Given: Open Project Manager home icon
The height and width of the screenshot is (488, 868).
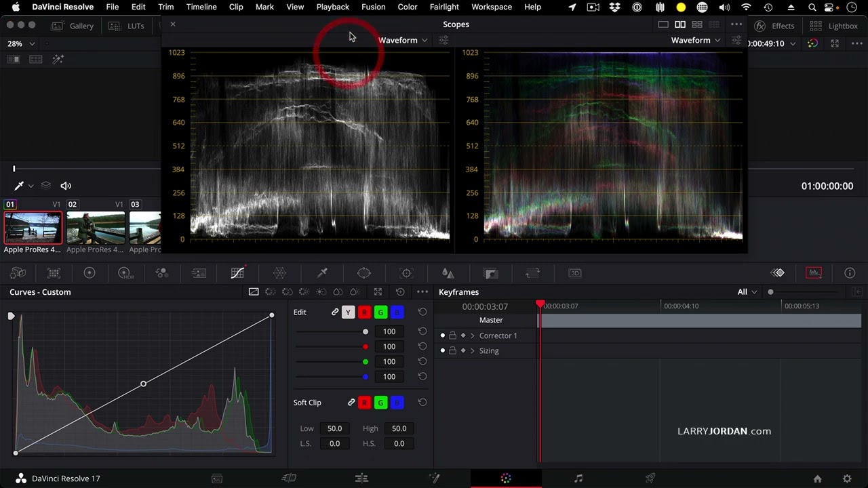Looking at the screenshot, I should [818, 479].
